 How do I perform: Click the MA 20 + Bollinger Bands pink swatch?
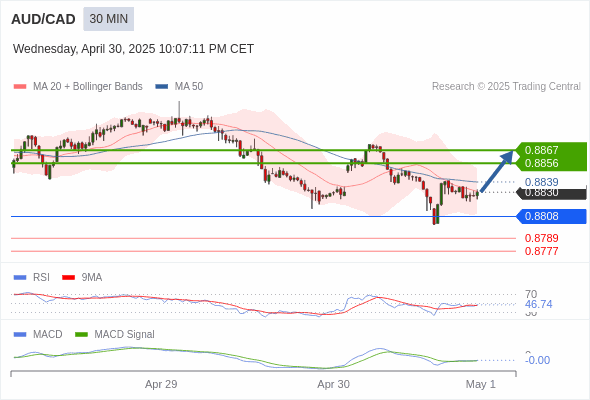click(20, 87)
